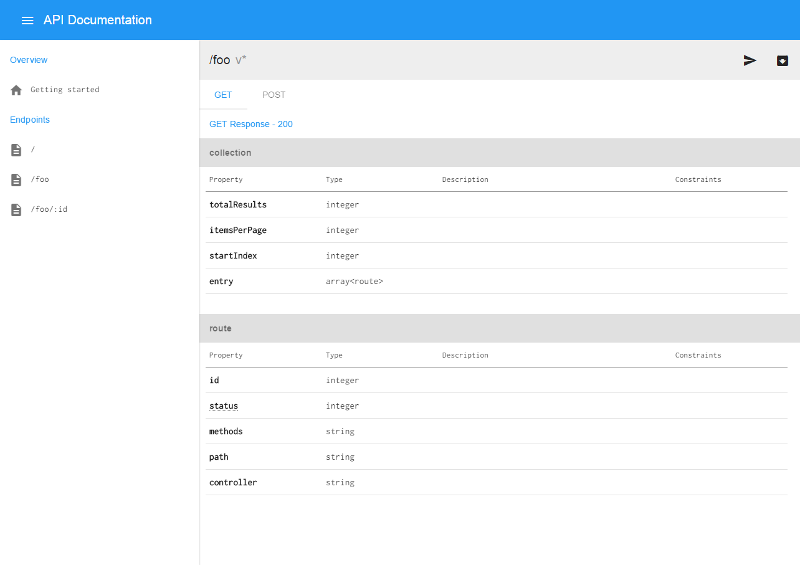Open the Getting started page

pos(65,90)
